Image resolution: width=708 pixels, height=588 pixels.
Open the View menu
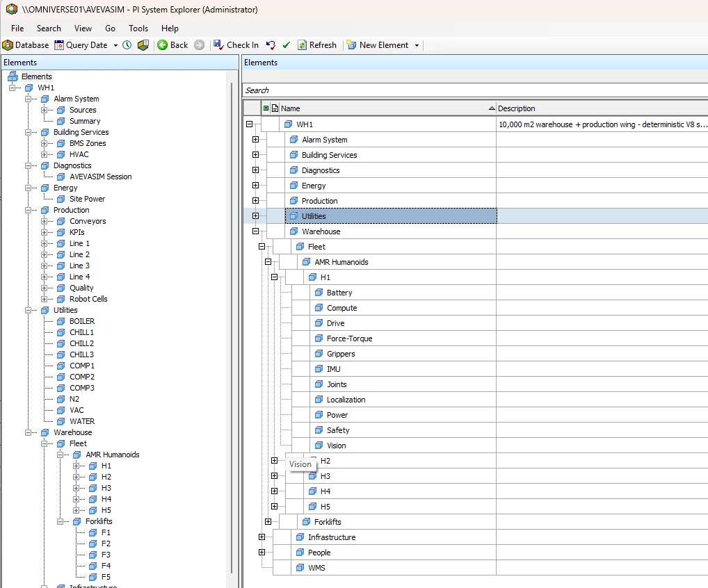(x=83, y=28)
